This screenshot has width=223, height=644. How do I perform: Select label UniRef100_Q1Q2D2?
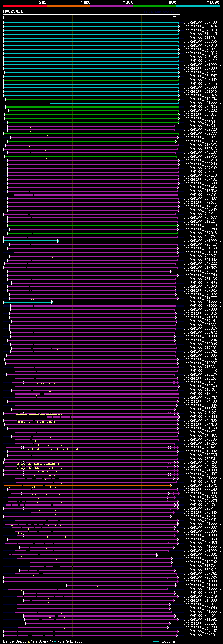pos(200,348)
